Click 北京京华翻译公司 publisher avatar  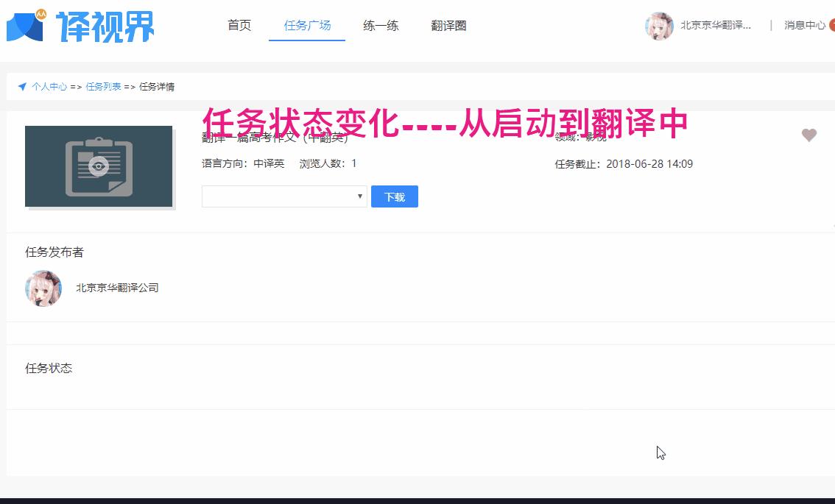click(x=43, y=288)
